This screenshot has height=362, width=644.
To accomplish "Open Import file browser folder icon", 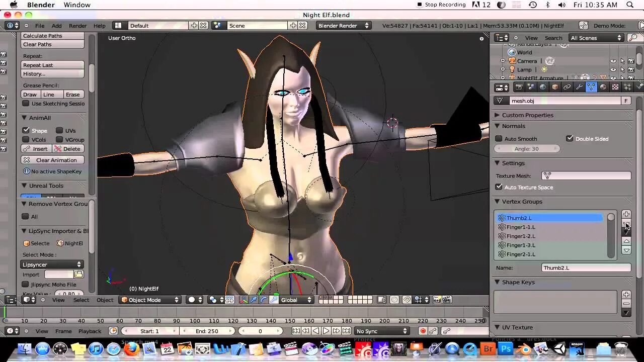I will (x=78, y=274).
